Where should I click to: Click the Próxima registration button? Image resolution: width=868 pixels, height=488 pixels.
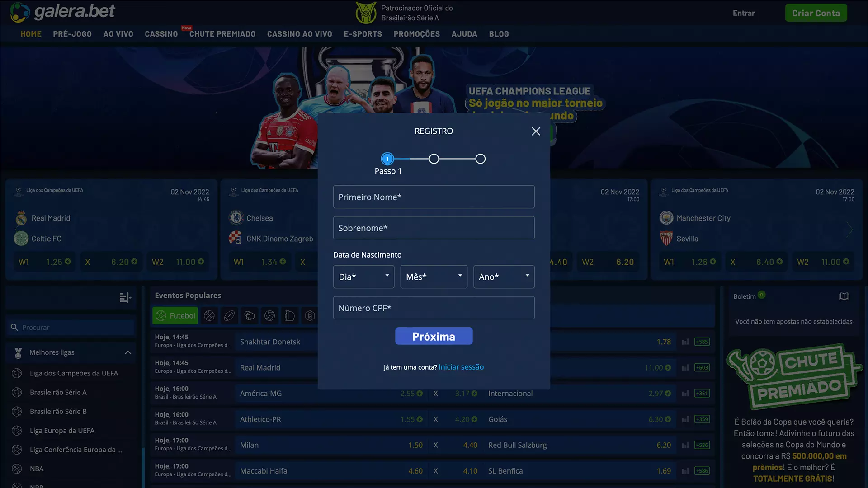tap(434, 335)
